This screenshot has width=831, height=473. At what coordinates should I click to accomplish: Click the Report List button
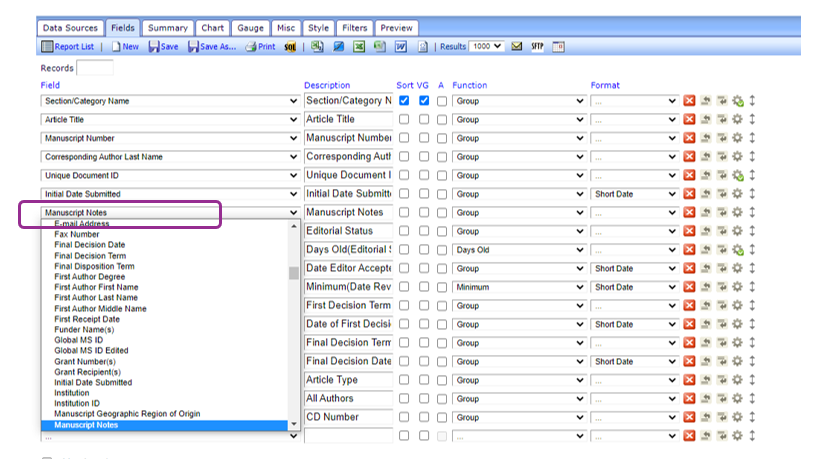pos(68,47)
